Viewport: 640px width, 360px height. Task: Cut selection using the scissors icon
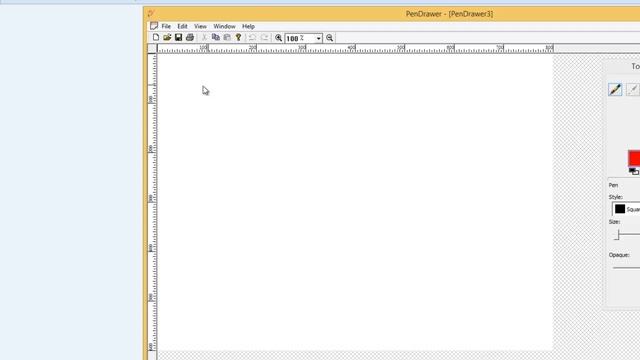coord(204,38)
